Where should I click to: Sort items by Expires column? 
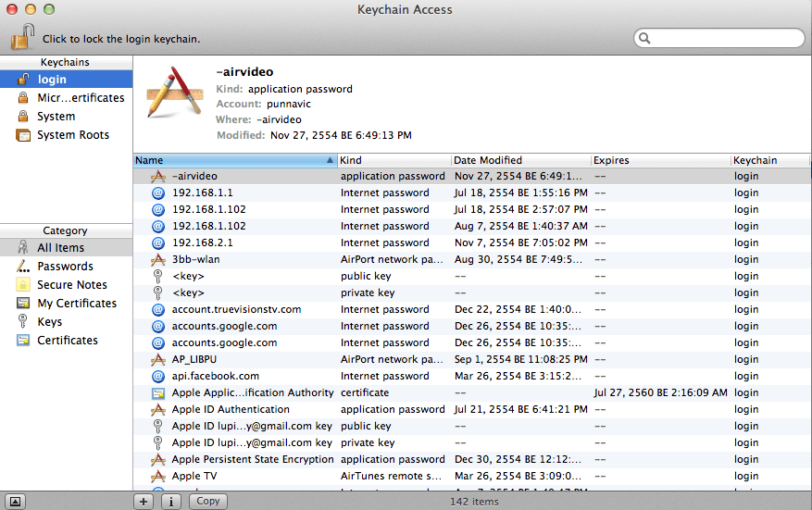point(659,160)
